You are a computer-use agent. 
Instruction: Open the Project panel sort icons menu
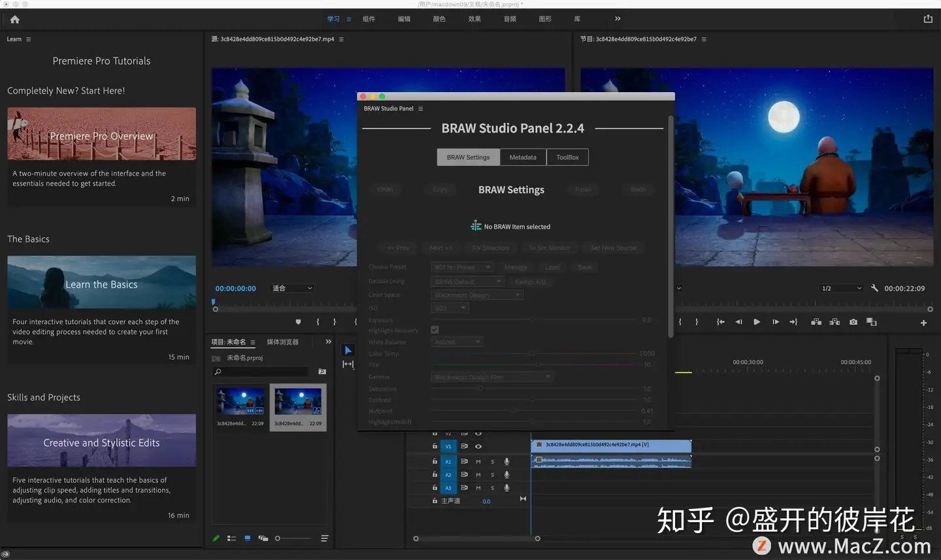point(324,538)
